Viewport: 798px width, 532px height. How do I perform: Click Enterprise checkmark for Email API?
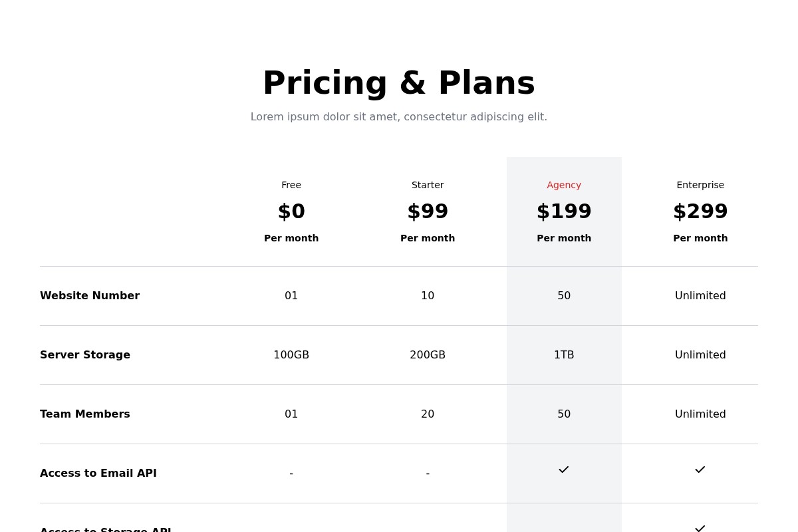(x=700, y=469)
